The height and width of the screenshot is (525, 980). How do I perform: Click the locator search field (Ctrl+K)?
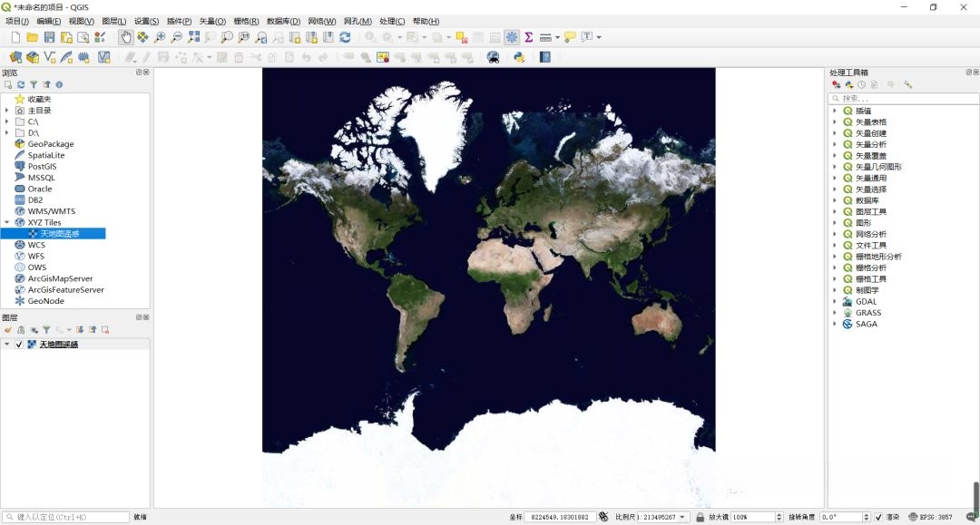tap(65, 517)
